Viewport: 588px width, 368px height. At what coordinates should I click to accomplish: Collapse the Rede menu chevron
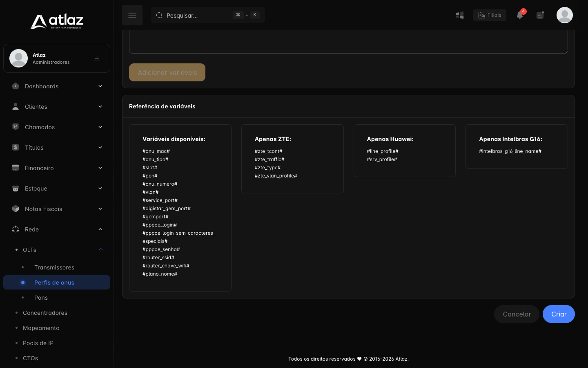click(100, 229)
